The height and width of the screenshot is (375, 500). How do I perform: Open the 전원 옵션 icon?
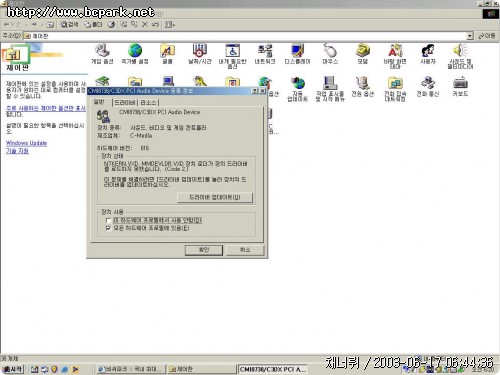click(362, 86)
